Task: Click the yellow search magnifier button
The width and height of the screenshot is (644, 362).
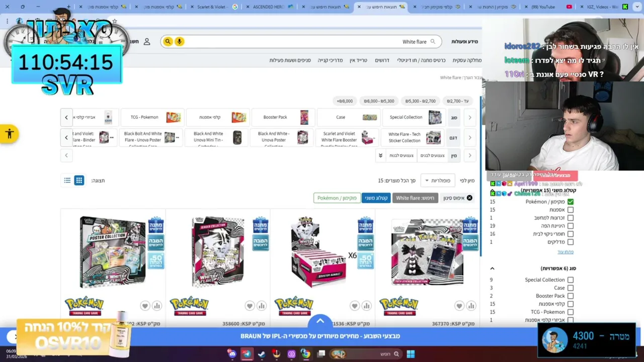Action: [168, 42]
